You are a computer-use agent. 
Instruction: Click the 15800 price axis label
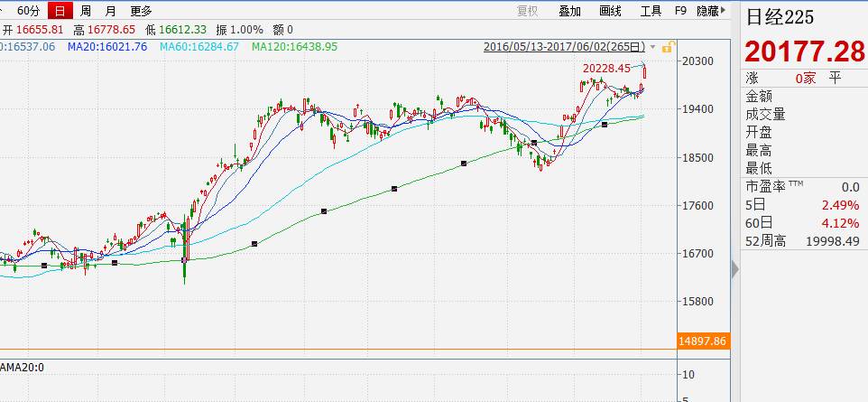[x=698, y=302]
